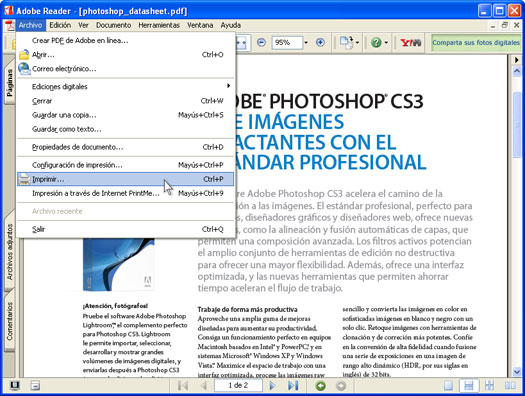Viewport: 525px width, 396px height.
Task: Select single page layout icon
Action: 448,386
